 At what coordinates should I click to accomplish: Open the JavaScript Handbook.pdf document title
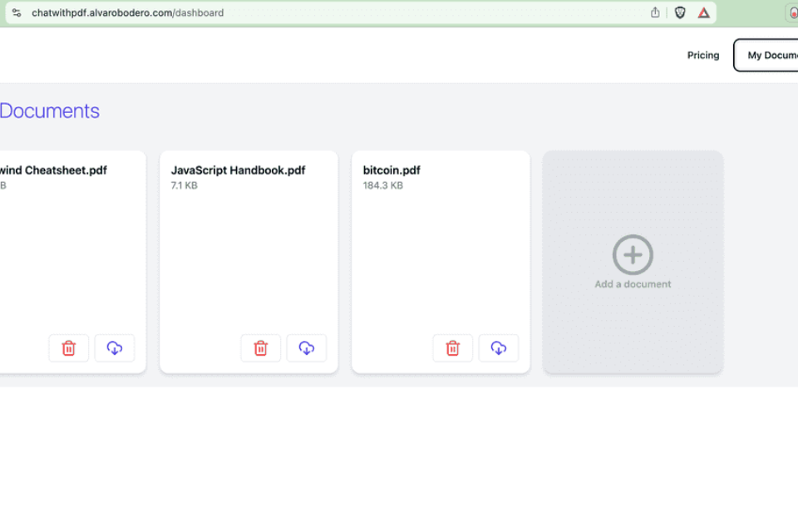coord(238,170)
